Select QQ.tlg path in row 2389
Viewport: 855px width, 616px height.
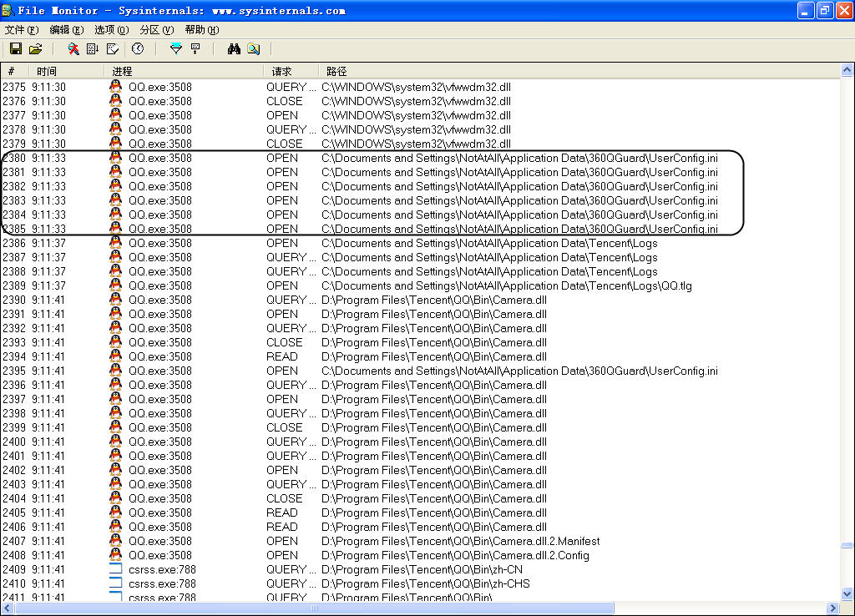pyautogui.click(x=507, y=285)
